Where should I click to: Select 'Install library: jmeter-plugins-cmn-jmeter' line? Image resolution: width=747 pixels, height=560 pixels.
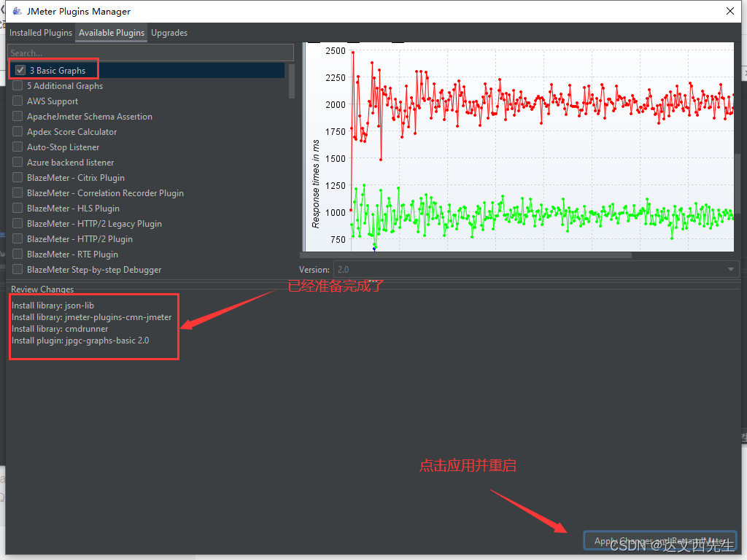(91, 317)
